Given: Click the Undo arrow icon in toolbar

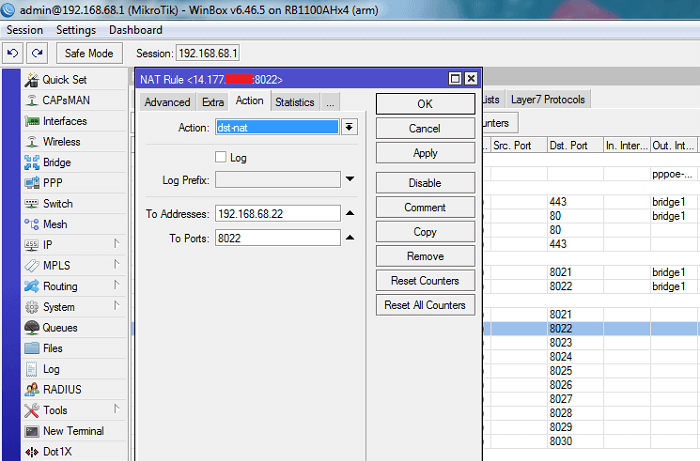Looking at the screenshot, I should 13,53.
